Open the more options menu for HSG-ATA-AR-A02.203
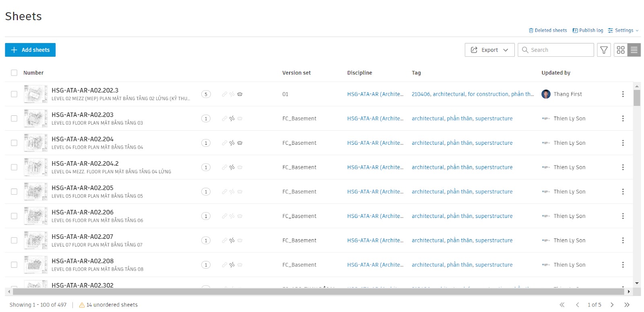This screenshot has width=644, height=312. pyautogui.click(x=623, y=119)
